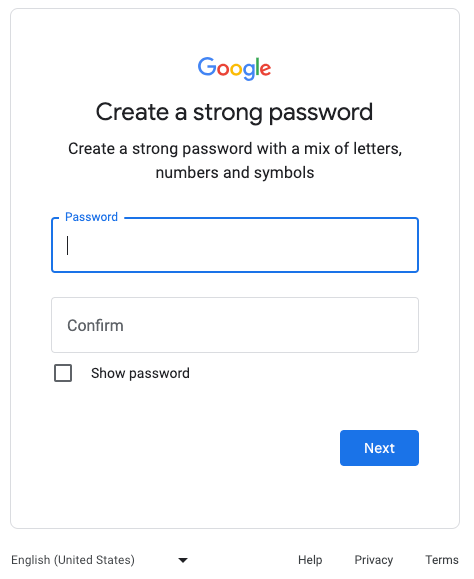Click the text line mentioning mix of letters
Viewport: 474px width, 579px height.
235,149
